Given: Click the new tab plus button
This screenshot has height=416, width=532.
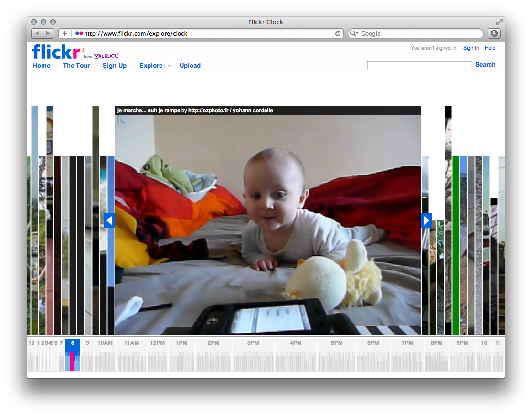Looking at the screenshot, I should coord(64,33).
